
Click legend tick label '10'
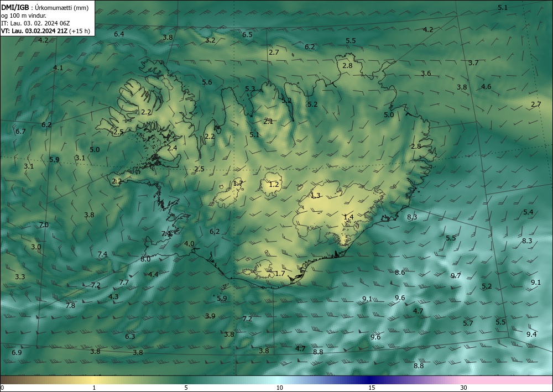coord(279,388)
